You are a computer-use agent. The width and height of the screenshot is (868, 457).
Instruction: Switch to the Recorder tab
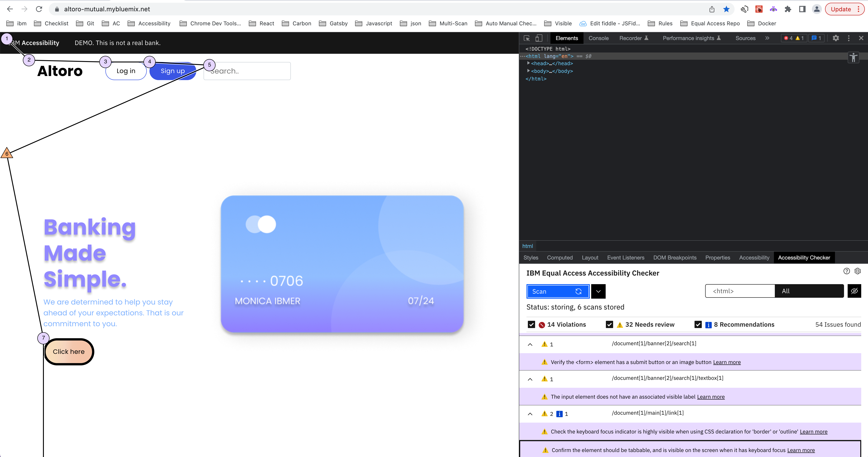tap(633, 38)
